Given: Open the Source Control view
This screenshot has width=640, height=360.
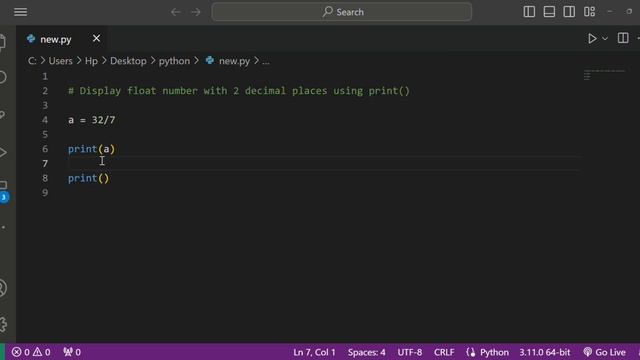Looking at the screenshot, I should coord(2,115).
